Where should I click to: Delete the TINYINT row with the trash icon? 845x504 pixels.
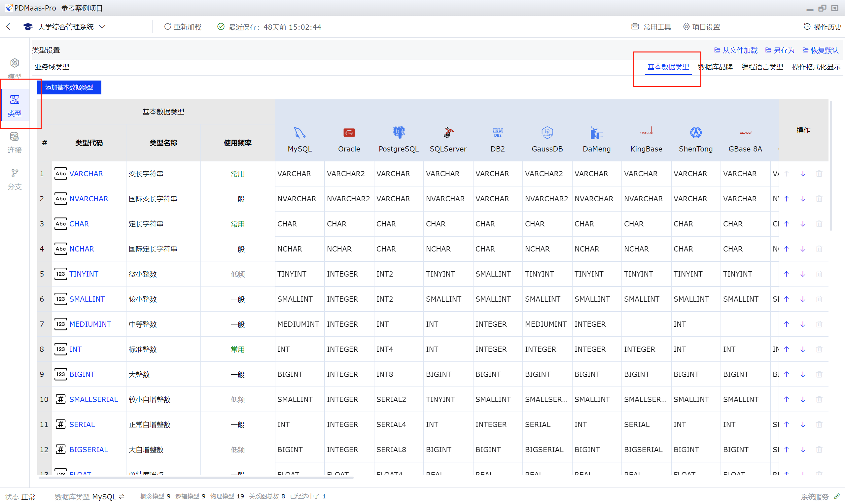(819, 274)
